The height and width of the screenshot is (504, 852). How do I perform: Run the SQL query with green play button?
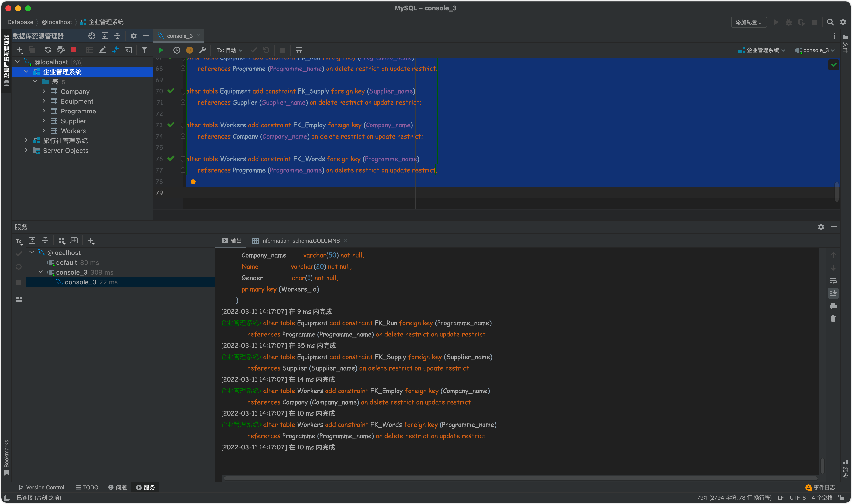(161, 50)
